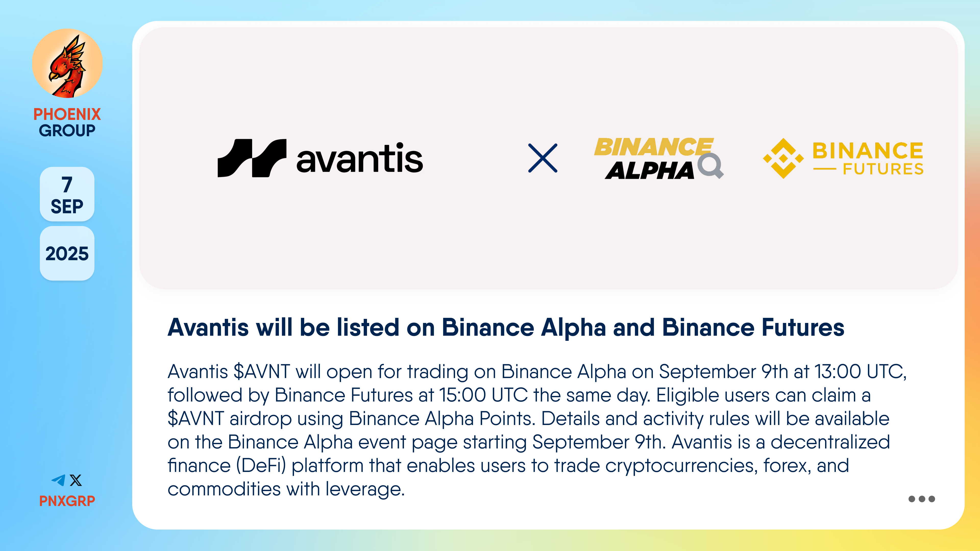This screenshot has height=551, width=980.
Task: Click the avantis wordmark
Action: point(360,158)
